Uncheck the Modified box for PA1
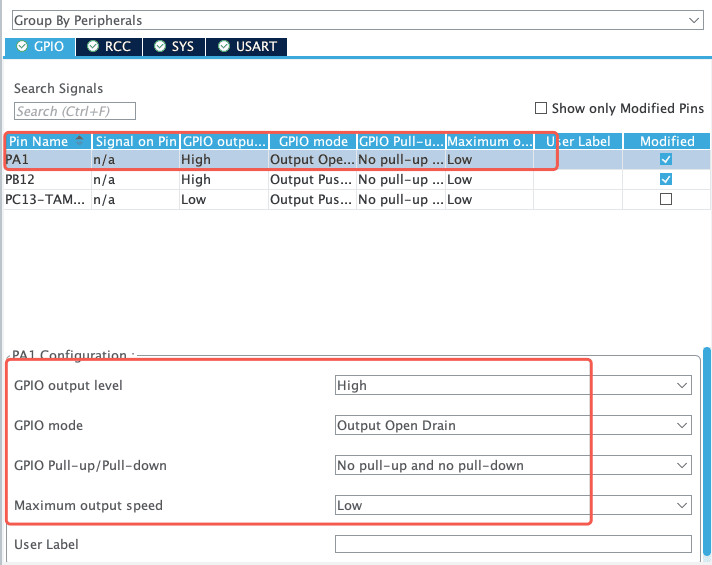Image resolution: width=712 pixels, height=565 pixels. 666,159
